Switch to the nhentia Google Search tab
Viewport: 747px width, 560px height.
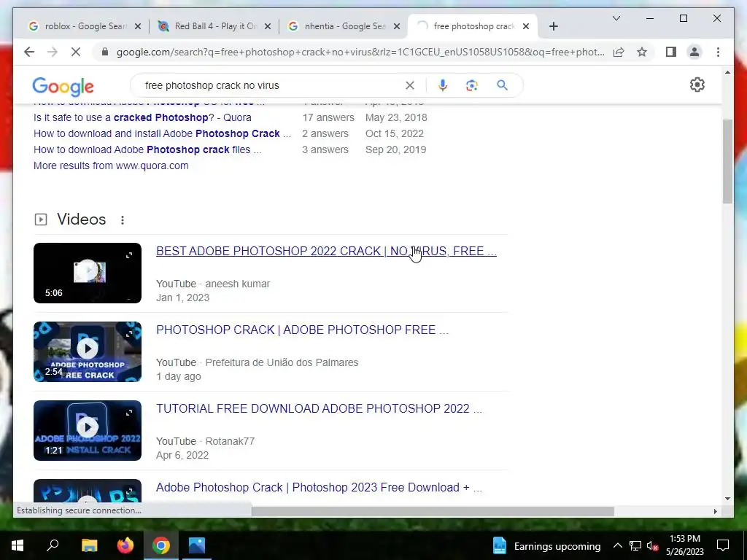tap(343, 26)
